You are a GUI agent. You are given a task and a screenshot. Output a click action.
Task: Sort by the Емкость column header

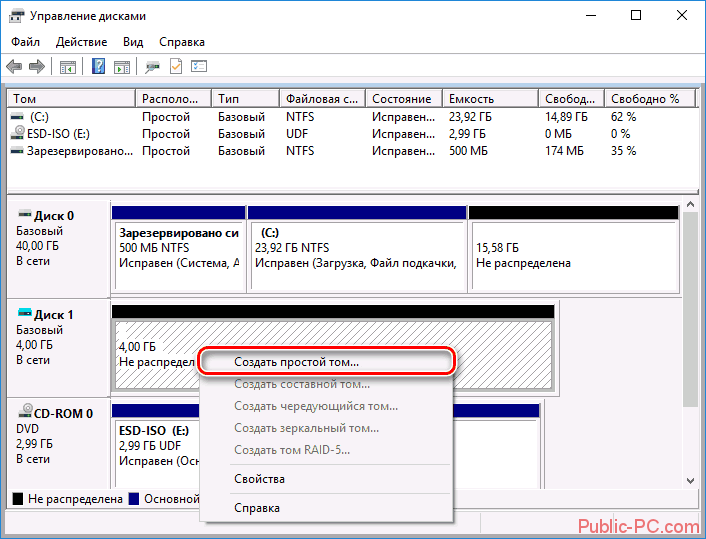(491, 99)
